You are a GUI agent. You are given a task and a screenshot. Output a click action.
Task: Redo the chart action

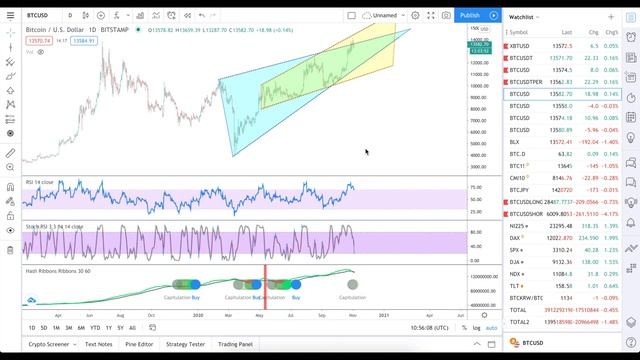tap(213, 16)
